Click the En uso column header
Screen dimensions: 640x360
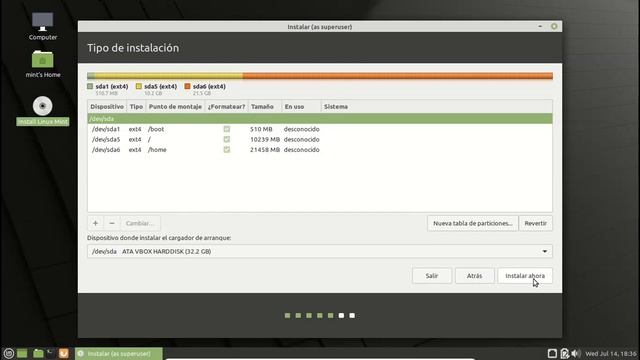(301, 107)
